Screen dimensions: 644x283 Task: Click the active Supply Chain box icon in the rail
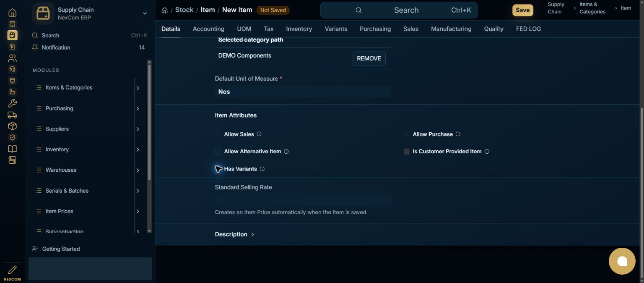point(12,35)
